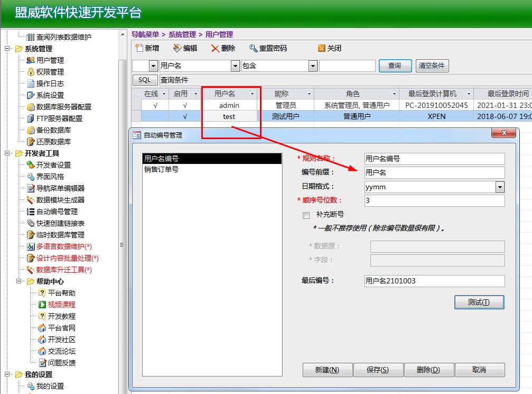Click the 编辑 (edit) toolbar icon
The image size is (532, 394).
pyautogui.click(x=177, y=48)
